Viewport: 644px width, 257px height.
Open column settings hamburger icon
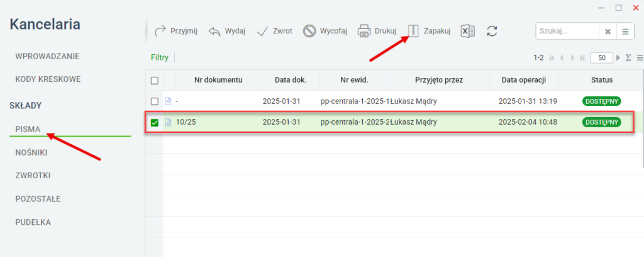coord(640,58)
